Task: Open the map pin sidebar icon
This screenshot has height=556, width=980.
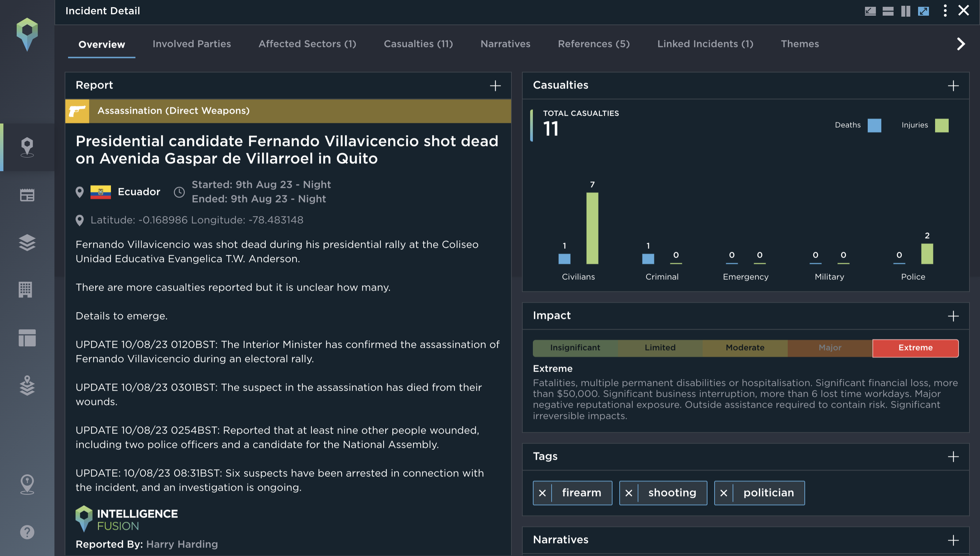Action: coord(27,147)
